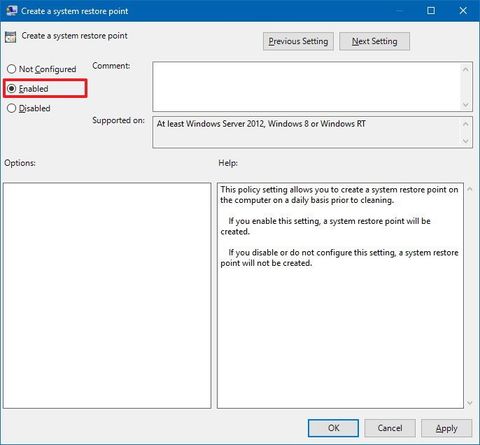Select the Not Configured radio button

(12, 69)
